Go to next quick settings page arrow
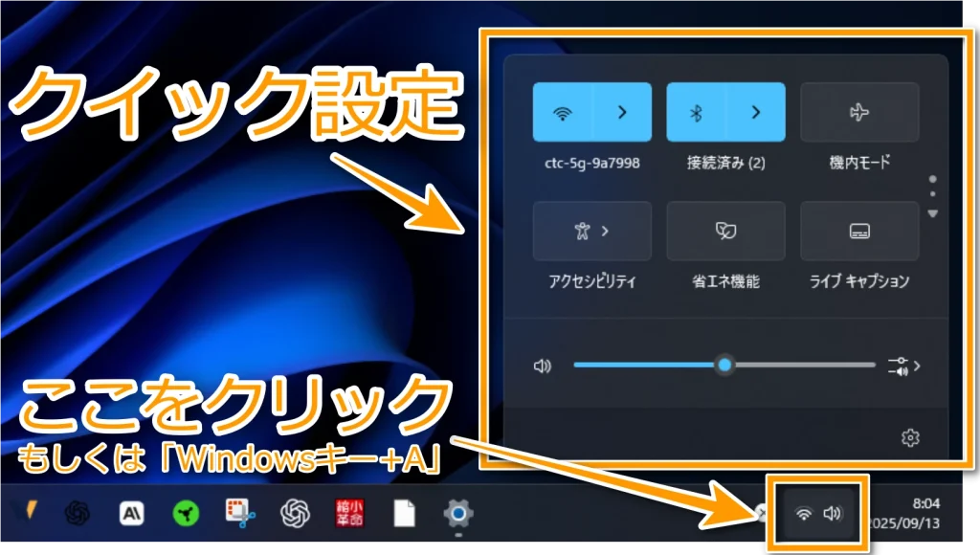Image resolution: width=980 pixels, height=555 pixels. coord(932,213)
